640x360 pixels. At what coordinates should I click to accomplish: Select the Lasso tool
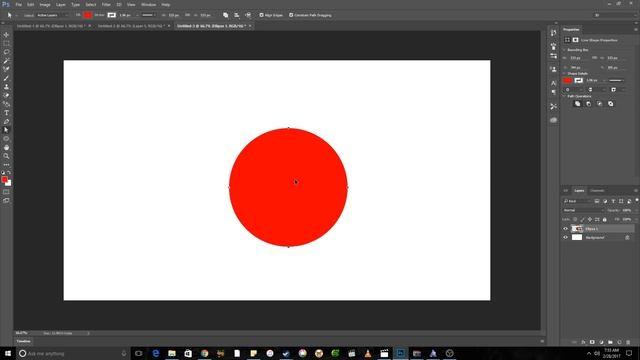click(6, 52)
